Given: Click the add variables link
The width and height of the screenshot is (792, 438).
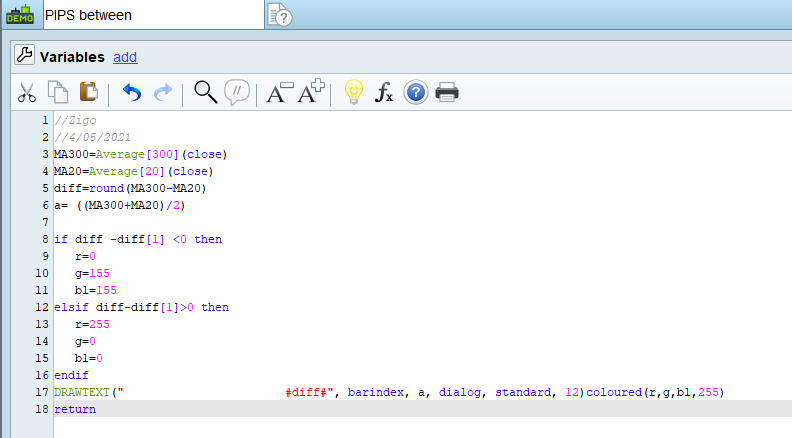Looking at the screenshot, I should pos(125,57).
